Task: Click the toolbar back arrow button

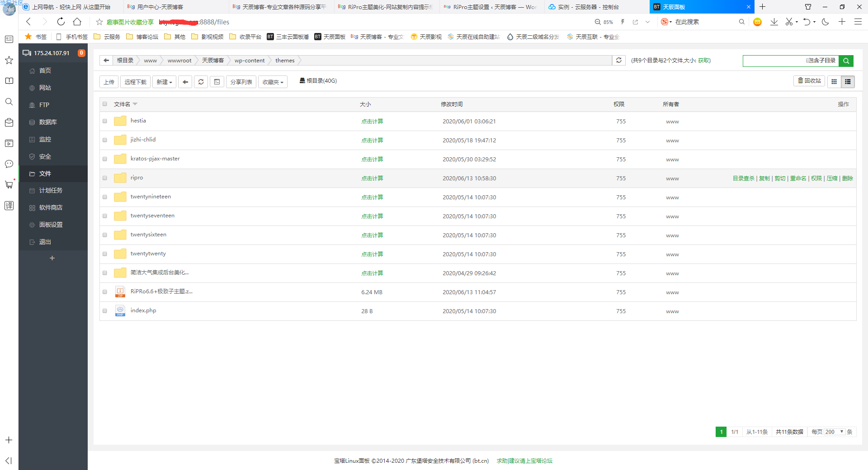Action: pos(185,82)
